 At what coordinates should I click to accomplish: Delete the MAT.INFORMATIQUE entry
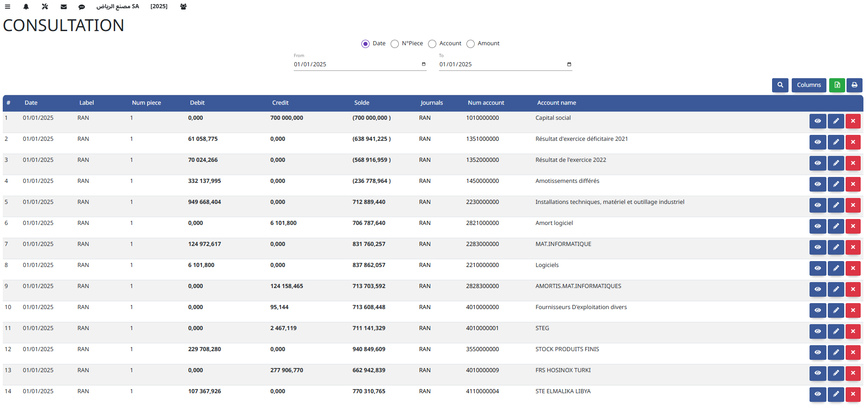[853, 247]
